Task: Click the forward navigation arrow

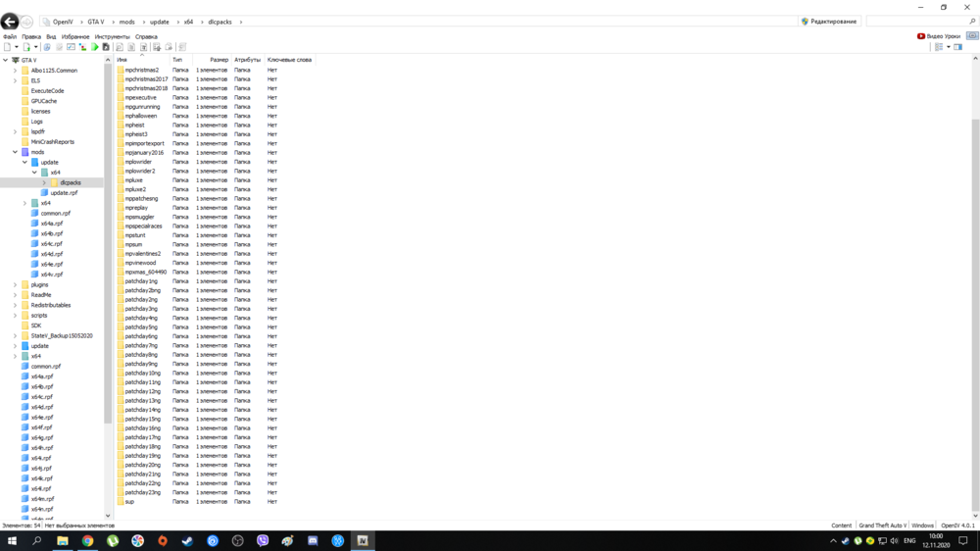Action: click(x=26, y=22)
